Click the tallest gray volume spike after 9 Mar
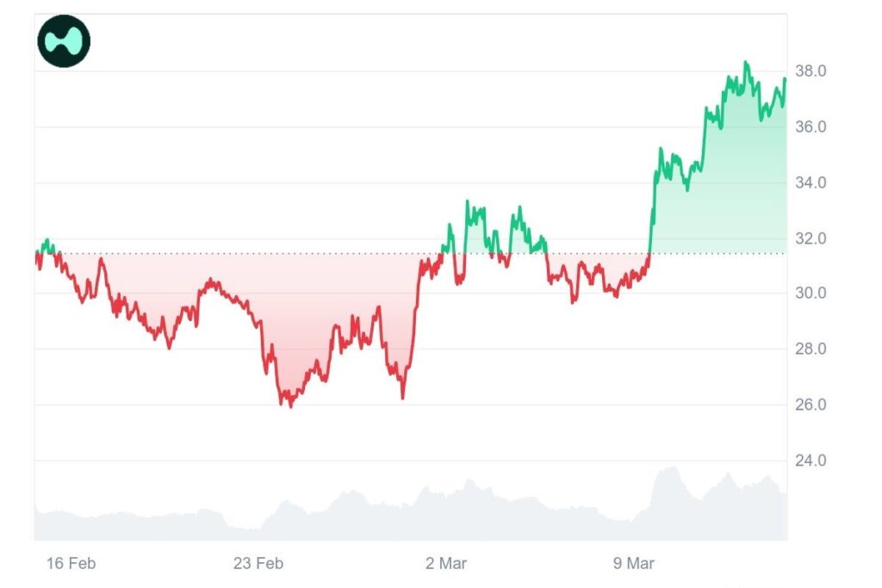The image size is (882, 588). [670, 470]
